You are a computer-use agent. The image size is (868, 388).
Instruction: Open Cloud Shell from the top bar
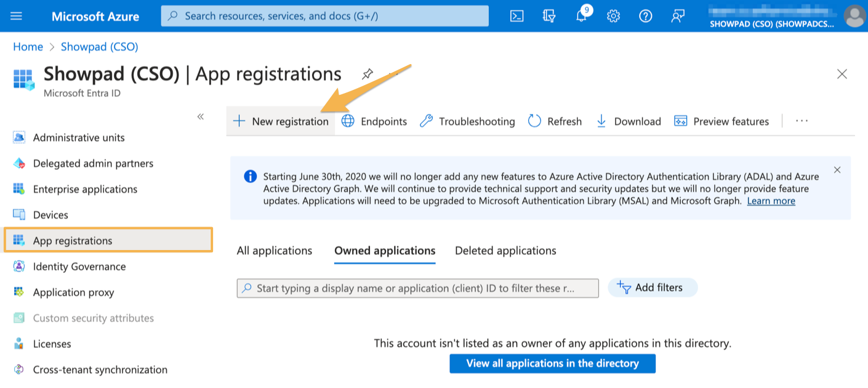pyautogui.click(x=517, y=16)
